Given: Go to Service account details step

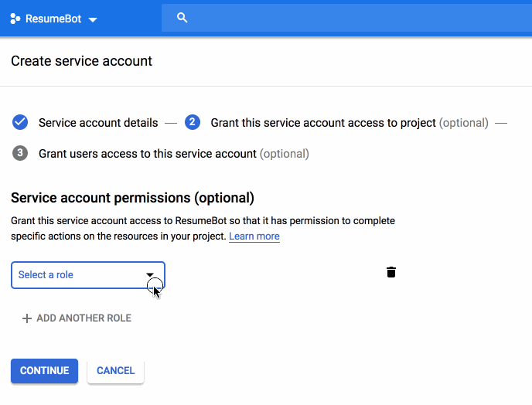Looking at the screenshot, I should 98,123.
